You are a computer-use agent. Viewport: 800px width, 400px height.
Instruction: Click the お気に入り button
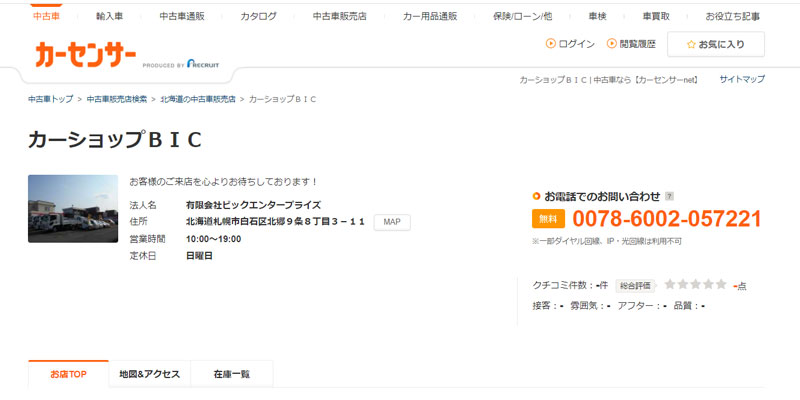click(715, 44)
